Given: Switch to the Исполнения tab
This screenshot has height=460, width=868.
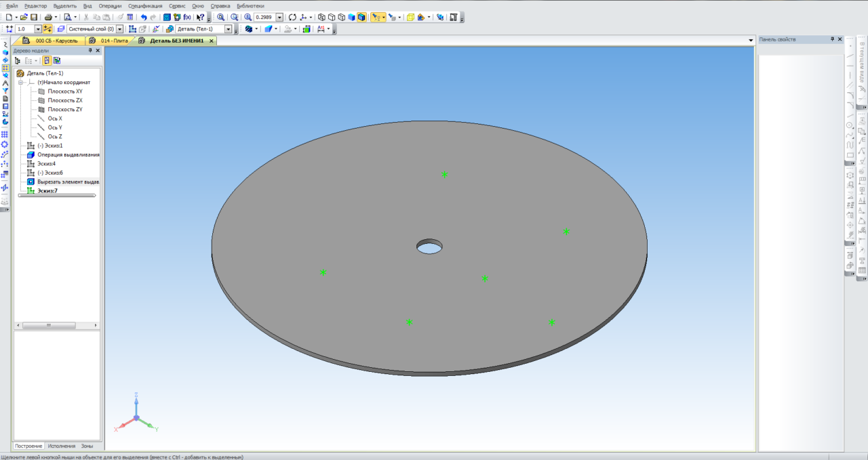Looking at the screenshot, I should click(x=62, y=446).
